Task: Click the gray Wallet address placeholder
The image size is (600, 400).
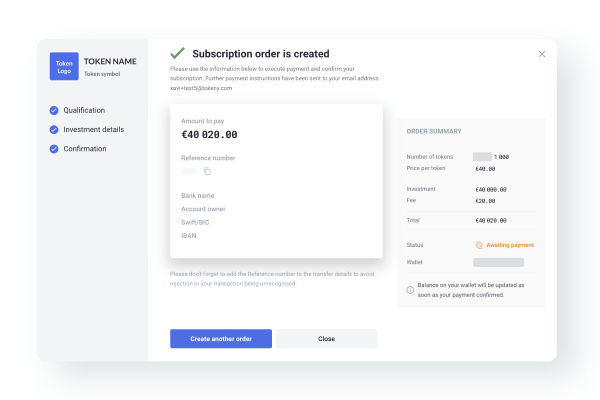Action: (498, 262)
